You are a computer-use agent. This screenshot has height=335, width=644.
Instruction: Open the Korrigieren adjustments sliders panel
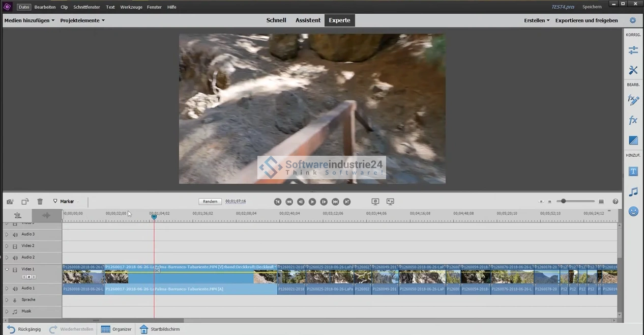pyautogui.click(x=633, y=50)
